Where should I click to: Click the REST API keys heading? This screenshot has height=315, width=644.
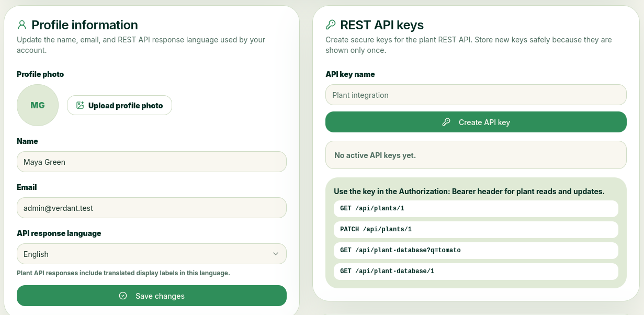[382, 25]
